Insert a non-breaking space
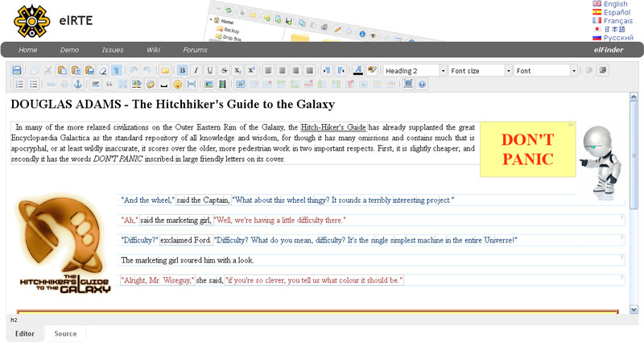Image resolution: width=644 pixels, height=343 pixels. pos(164,85)
